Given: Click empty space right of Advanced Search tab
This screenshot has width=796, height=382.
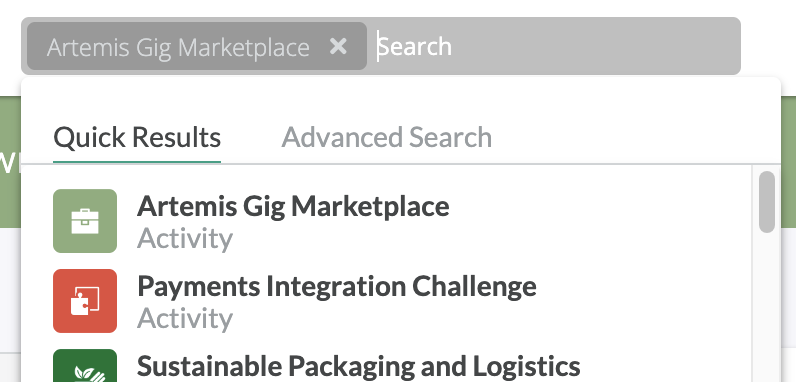Looking at the screenshot, I should click(x=635, y=137).
